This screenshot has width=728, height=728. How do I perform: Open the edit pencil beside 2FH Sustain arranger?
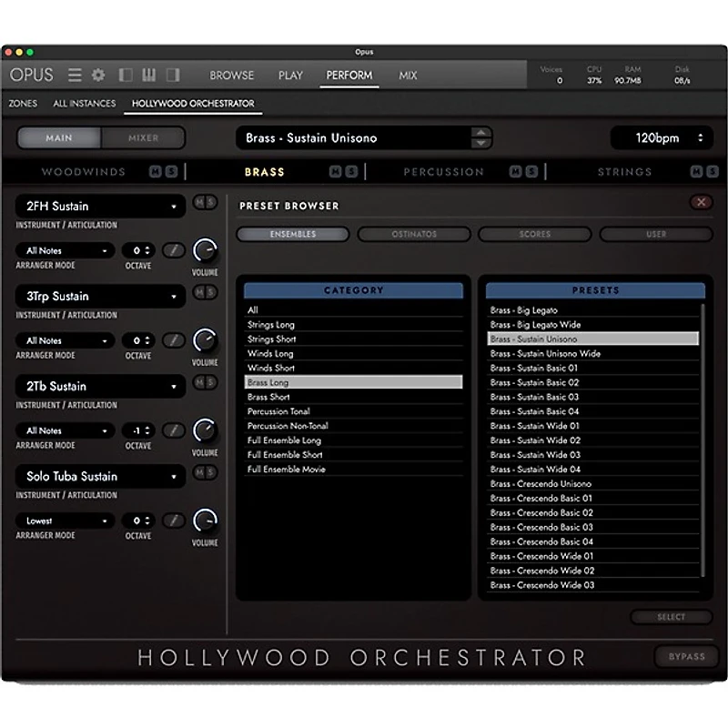pyautogui.click(x=173, y=250)
